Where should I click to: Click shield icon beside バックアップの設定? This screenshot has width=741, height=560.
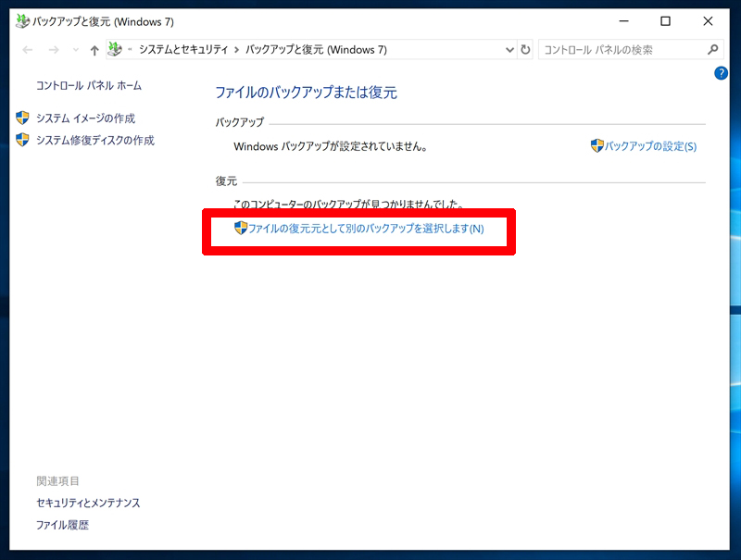click(597, 145)
